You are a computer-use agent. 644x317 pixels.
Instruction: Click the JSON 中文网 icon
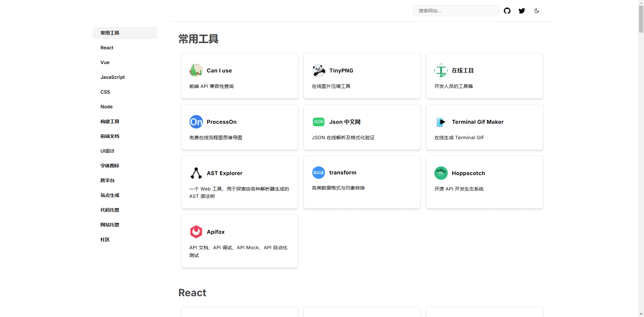pos(318,122)
